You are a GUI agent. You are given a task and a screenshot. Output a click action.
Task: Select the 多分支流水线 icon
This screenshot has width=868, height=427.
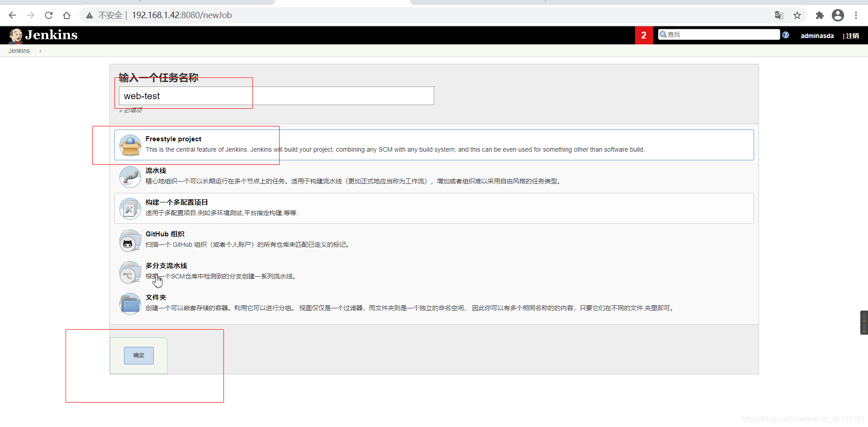pyautogui.click(x=130, y=272)
